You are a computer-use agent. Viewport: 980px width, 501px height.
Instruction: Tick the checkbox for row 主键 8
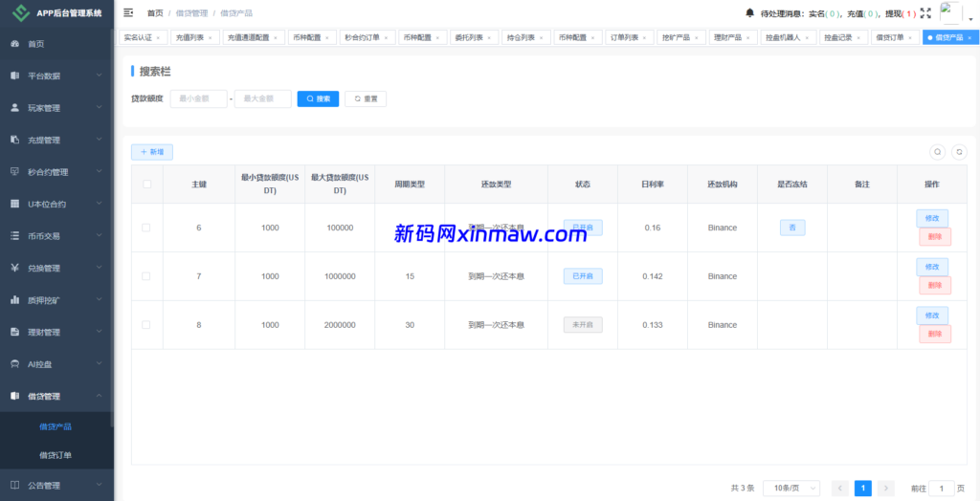tap(146, 325)
